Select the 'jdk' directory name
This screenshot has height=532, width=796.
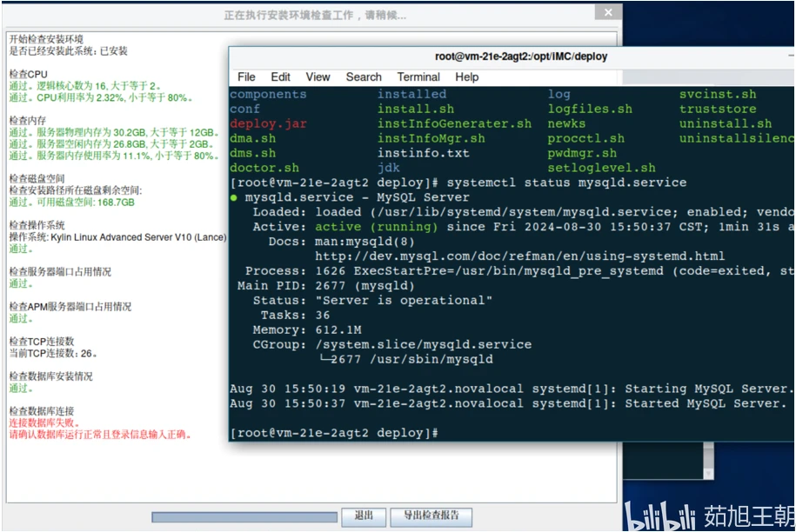coord(388,168)
